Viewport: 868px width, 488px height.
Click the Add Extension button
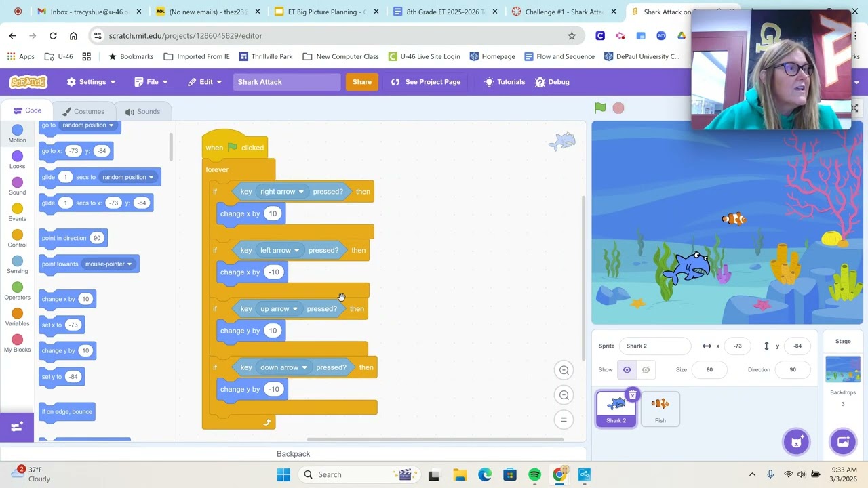(x=17, y=426)
